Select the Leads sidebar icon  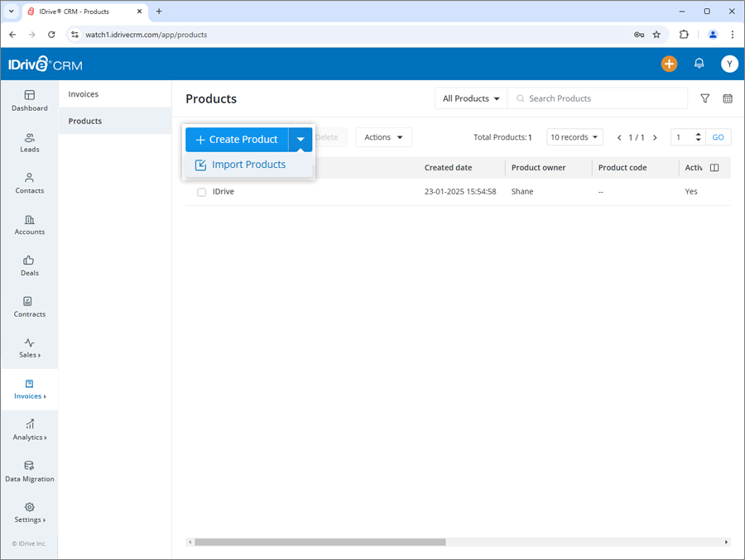tap(29, 141)
